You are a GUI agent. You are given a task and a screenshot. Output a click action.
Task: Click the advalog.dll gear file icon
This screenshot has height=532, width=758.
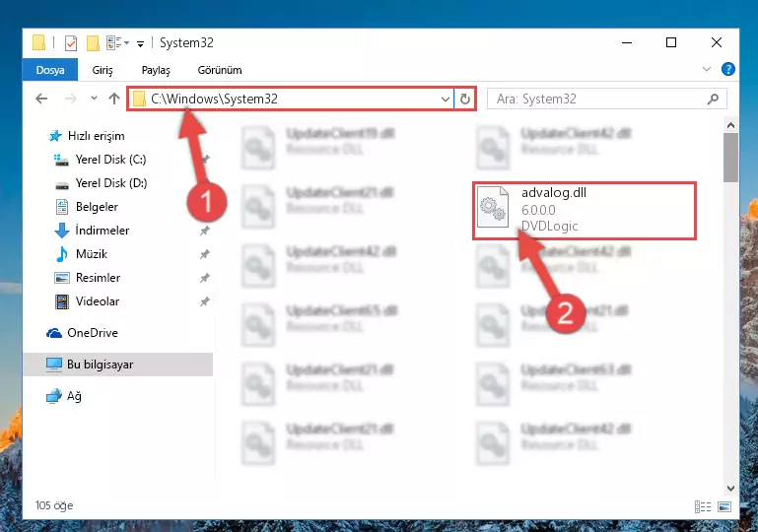coord(493,207)
